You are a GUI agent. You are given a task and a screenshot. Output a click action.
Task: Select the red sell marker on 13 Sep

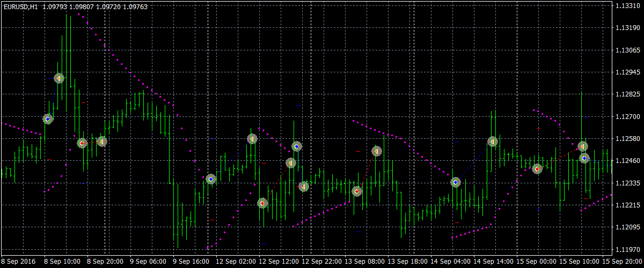[357, 191]
